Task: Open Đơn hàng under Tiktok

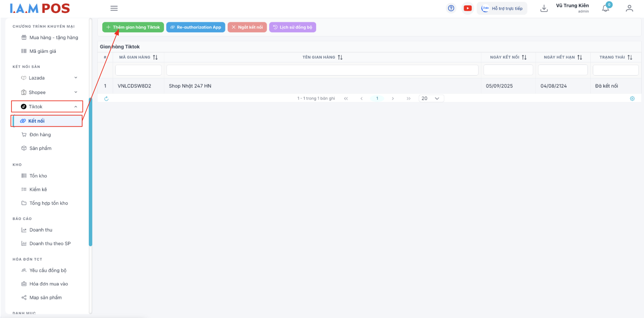Action: (40, 135)
